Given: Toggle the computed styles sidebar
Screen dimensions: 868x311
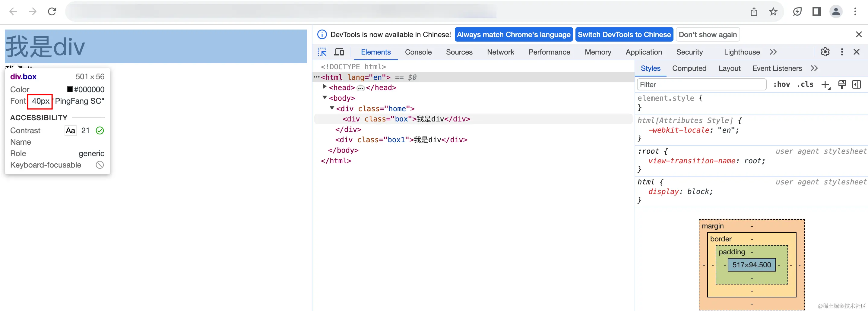Looking at the screenshot, I should (857, 84).
